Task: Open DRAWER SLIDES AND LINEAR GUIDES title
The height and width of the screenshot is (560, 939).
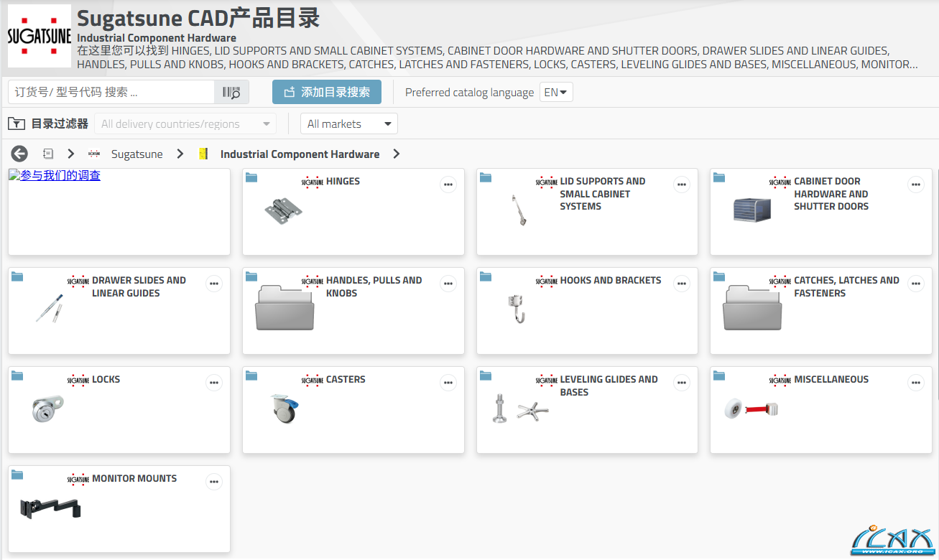Action: pos(139,286)
